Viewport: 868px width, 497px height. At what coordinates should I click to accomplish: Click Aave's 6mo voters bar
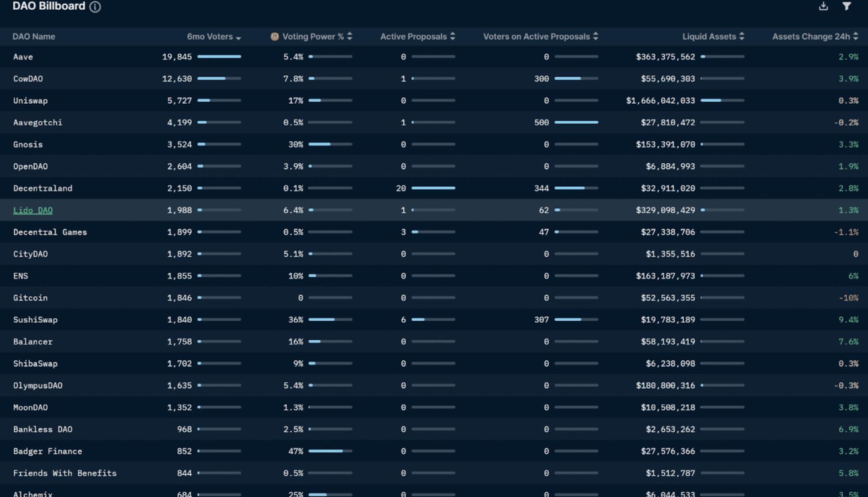219,56
